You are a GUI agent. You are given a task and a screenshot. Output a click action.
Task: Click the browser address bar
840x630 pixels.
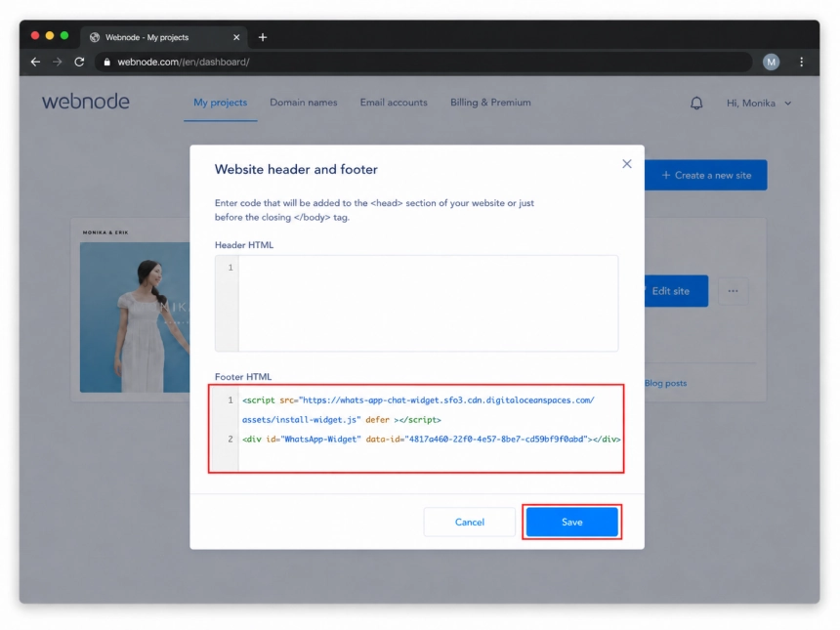(x=423, y=63)
